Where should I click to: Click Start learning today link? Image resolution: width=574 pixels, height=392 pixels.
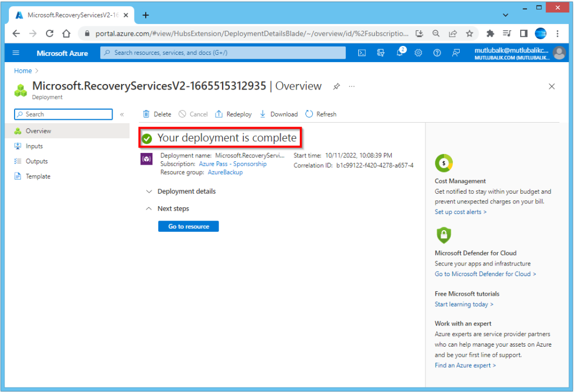tap(464, 304)
